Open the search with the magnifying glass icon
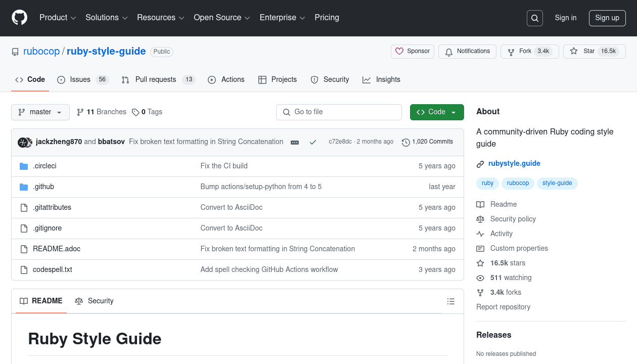This screenshot has width=637, height=364. [x=534, y=18]
